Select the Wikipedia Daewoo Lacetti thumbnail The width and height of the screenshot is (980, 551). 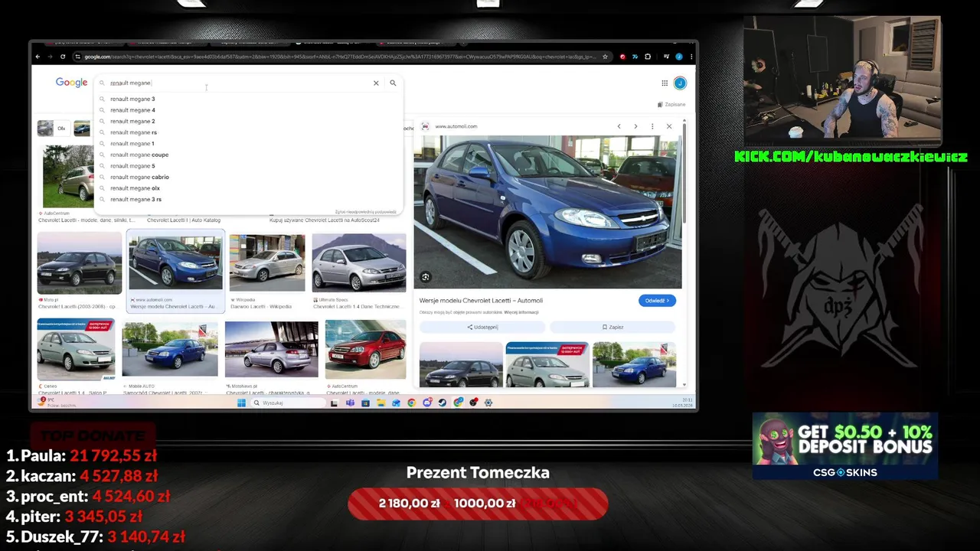coord(267,262)
